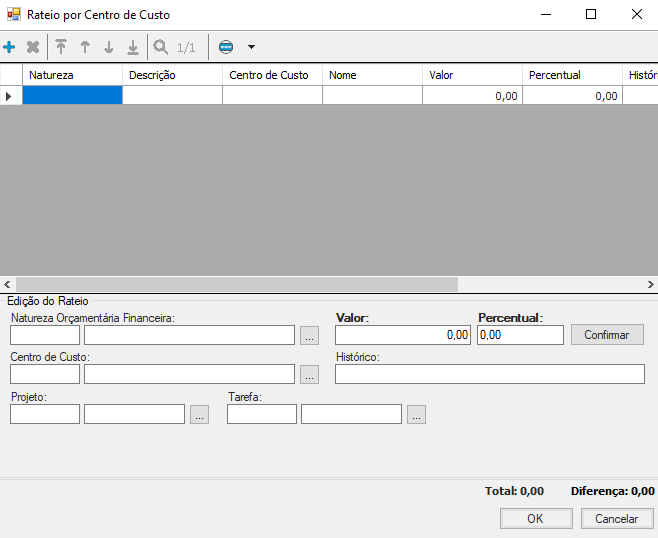Click the delete row X icon
This screenshot has width=658, height=538.
[33, 47]
